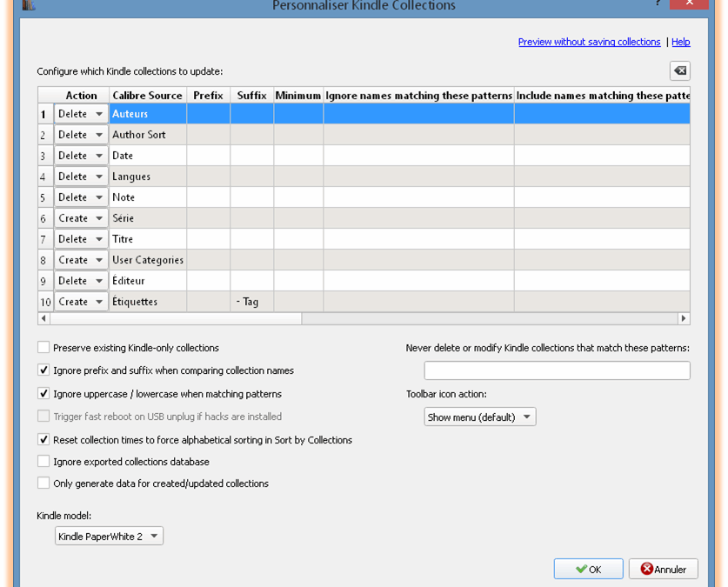Toggle Preserve existing Kindle-only collections
The width and height of the screenshot is (728, 587).
point(43,347)
